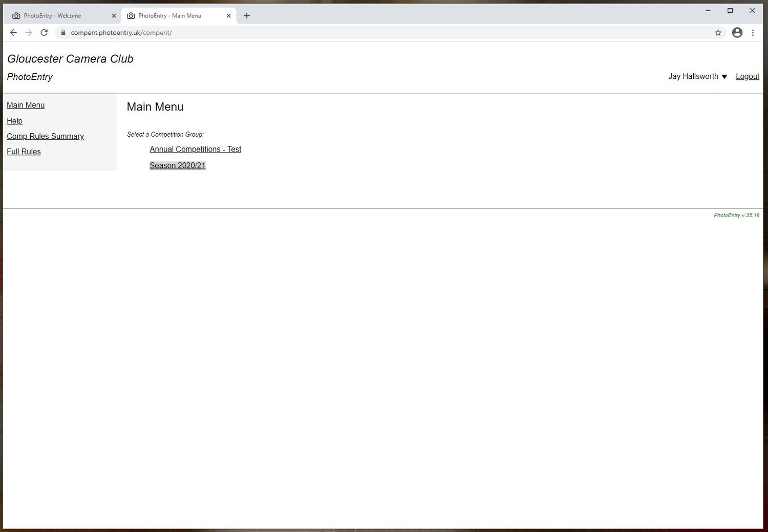The image size is (768, 532).
Task: Open the Full Rules link
Action: tap(24, 152)
